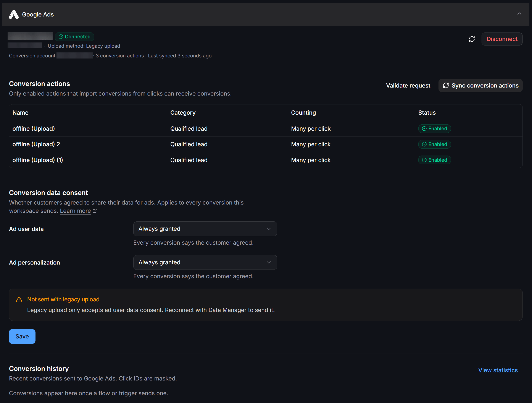Disconnect the Google Ads account
Image resolution: width=532 pixels, height=403 pixels.
tap(502, 39)
